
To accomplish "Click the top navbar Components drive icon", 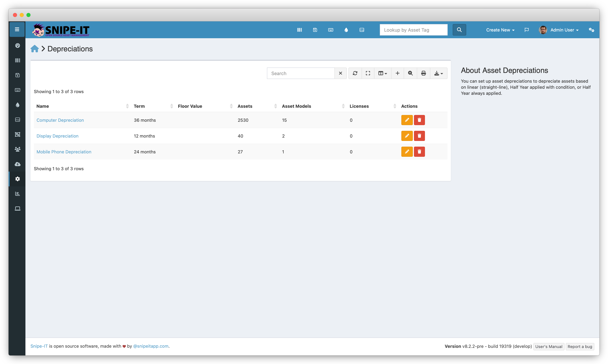I will coord(362,30).
